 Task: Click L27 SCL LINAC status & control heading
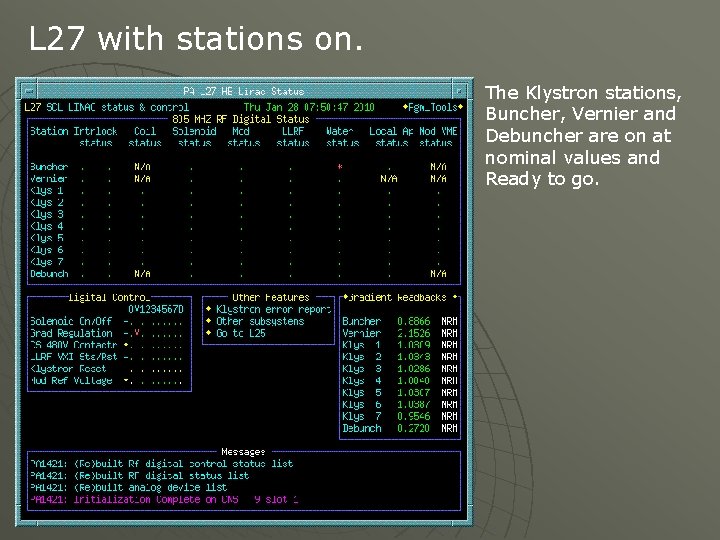(106, 107)
